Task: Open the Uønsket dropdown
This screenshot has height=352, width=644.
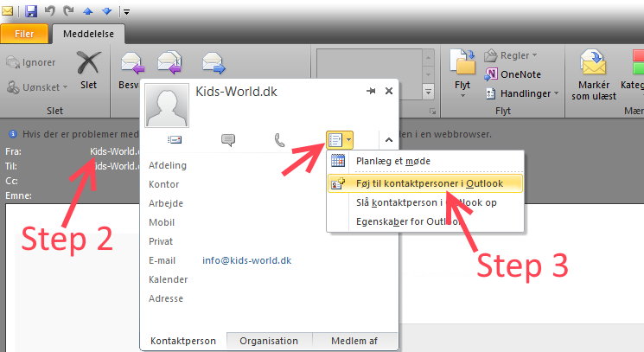Action: tap(37, 87)
